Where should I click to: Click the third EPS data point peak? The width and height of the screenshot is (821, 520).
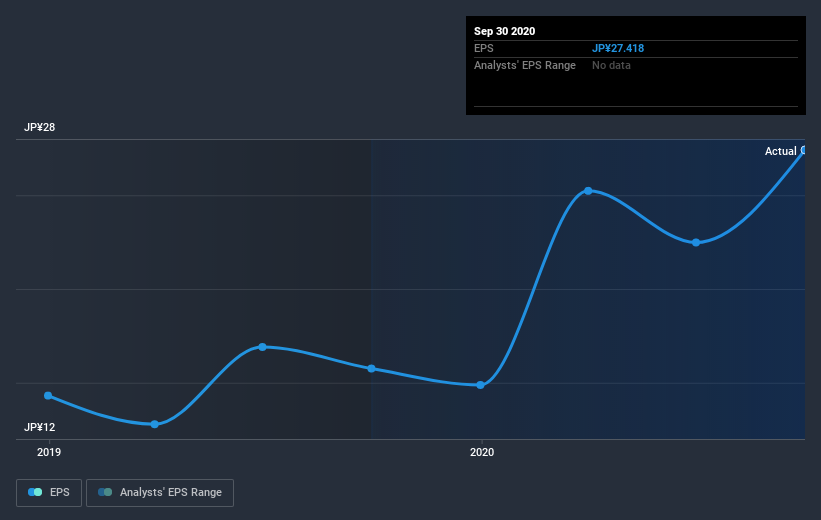pyautogui.click(x=262, y=347)
